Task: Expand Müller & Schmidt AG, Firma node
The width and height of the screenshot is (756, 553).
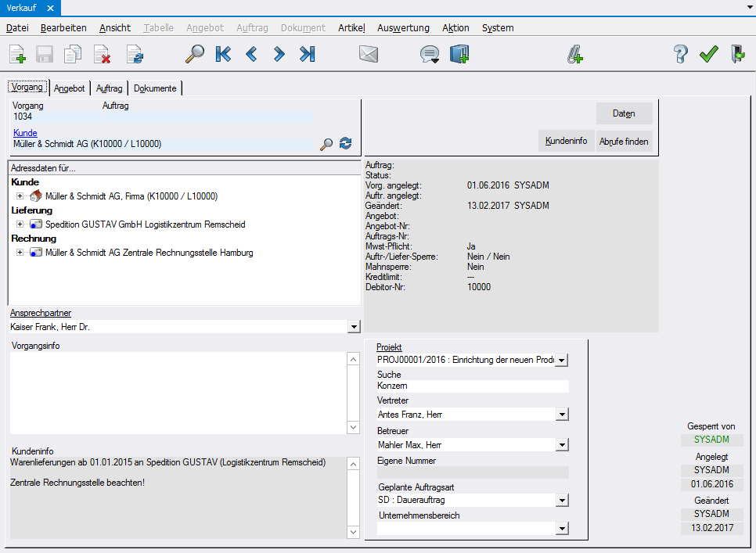Action: click(x=19, y=196)
